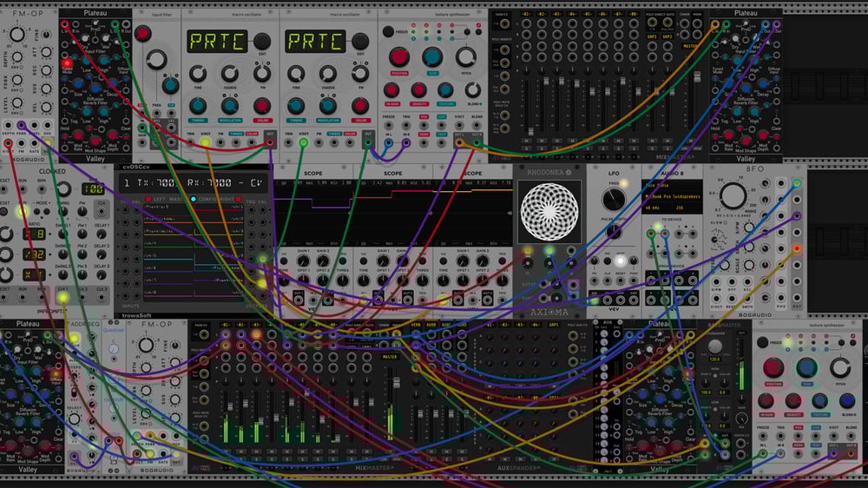Screen dimensions: 868x488
Task: Click L Out jack on top-left Plateau
Action: [x=115, y=24]
